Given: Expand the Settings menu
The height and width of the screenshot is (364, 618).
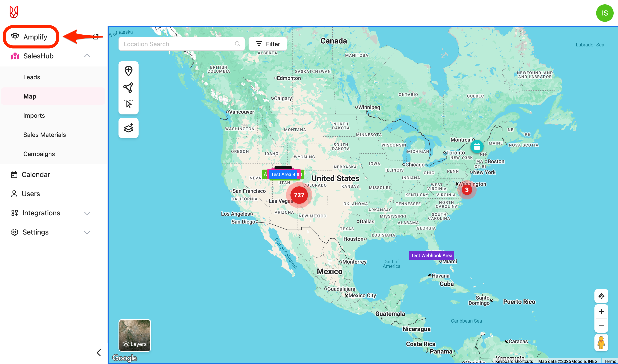Looking at the screenshot, I should pyautogui.click(x=87, y=232).
